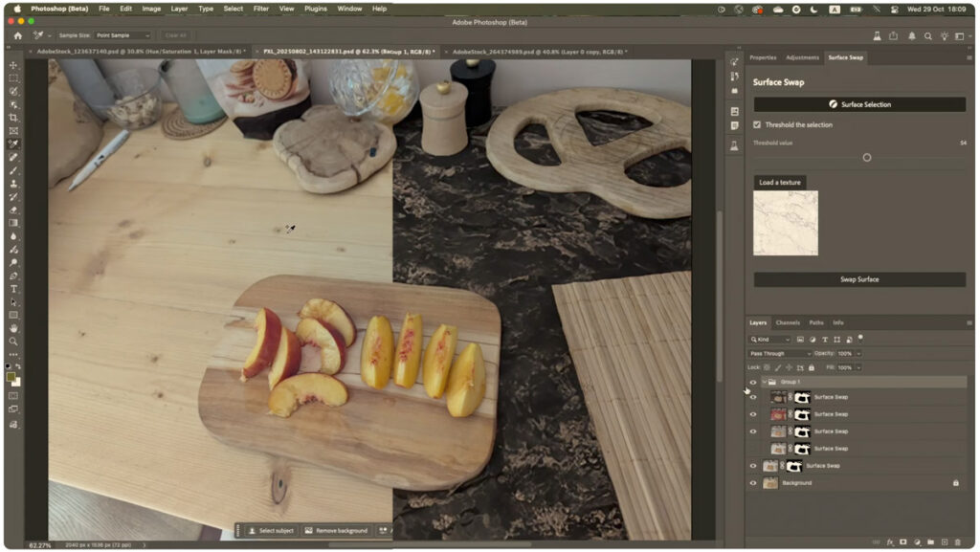The width and height of the screenshot is (980, 552).
Task: Select the Eraser tool
Action: click(13, 210)
